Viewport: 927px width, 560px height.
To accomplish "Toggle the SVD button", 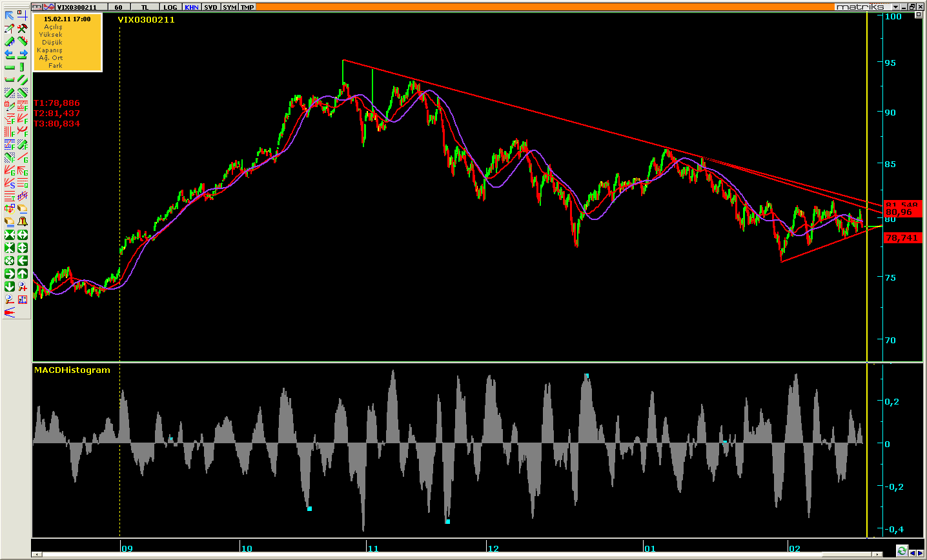I will tap(210, 7).
